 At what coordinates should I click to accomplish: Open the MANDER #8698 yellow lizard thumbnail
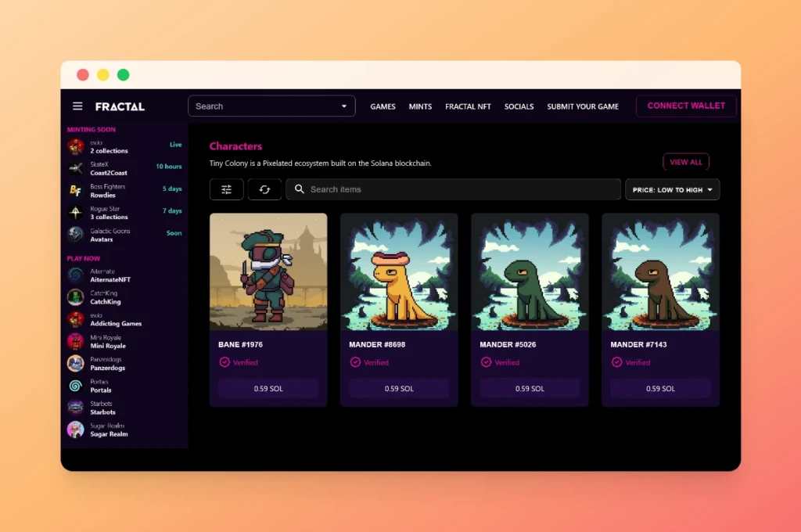click(x=399, y=272)
